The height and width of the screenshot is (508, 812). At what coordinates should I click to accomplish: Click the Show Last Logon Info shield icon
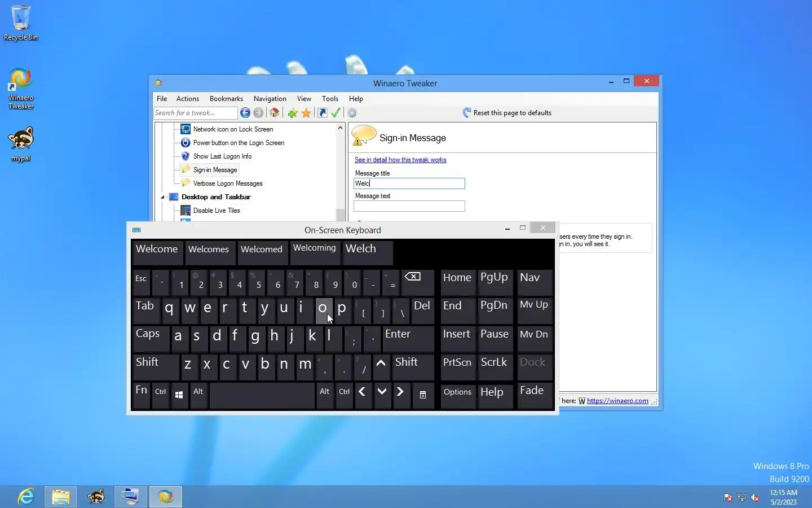(x=186, y=156)
